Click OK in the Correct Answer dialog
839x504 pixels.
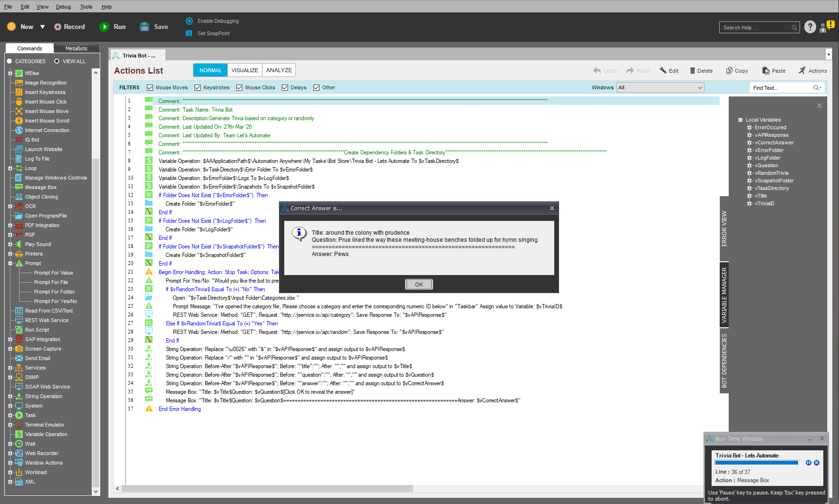(x=419, y=285)
